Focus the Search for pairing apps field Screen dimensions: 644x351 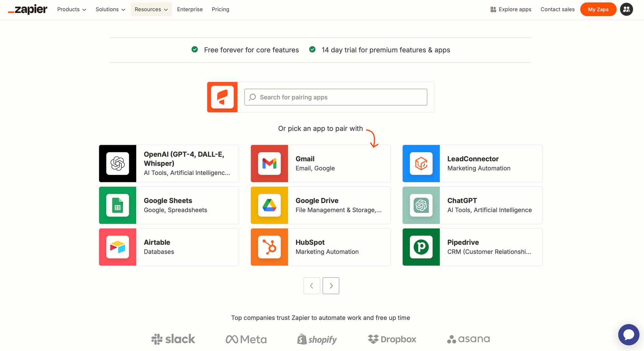(x=336, y=97)
